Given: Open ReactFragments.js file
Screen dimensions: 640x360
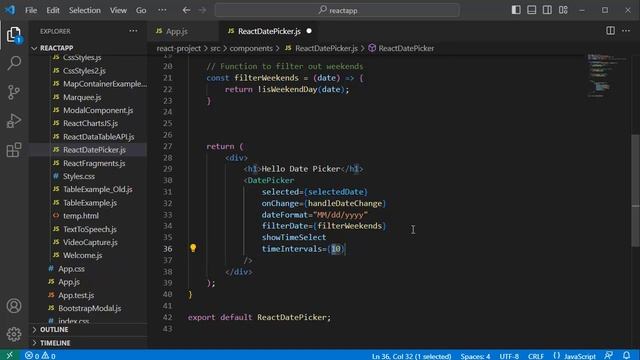Looking at the screenshot, I should 94,163.
